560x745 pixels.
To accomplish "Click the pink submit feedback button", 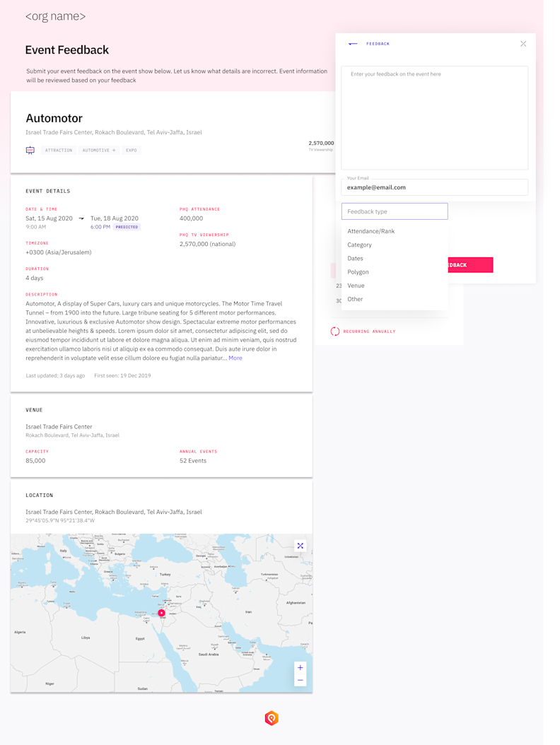I will click(470, 265).
